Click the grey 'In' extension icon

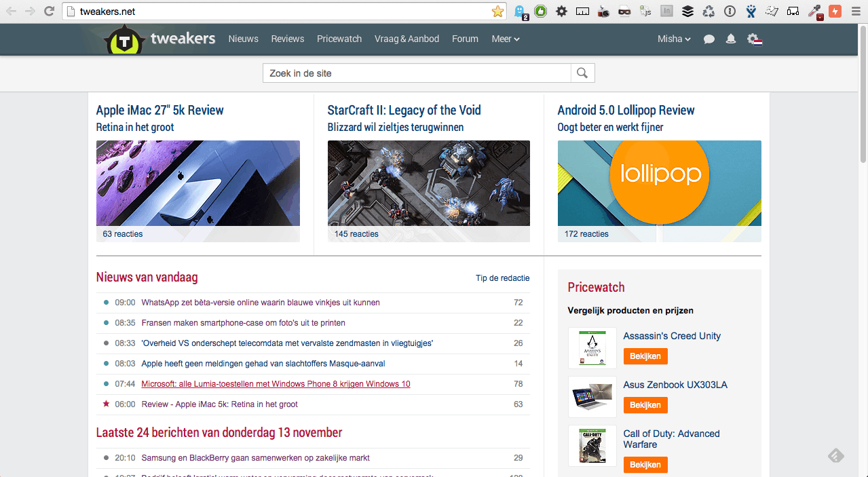pos(667,11)
